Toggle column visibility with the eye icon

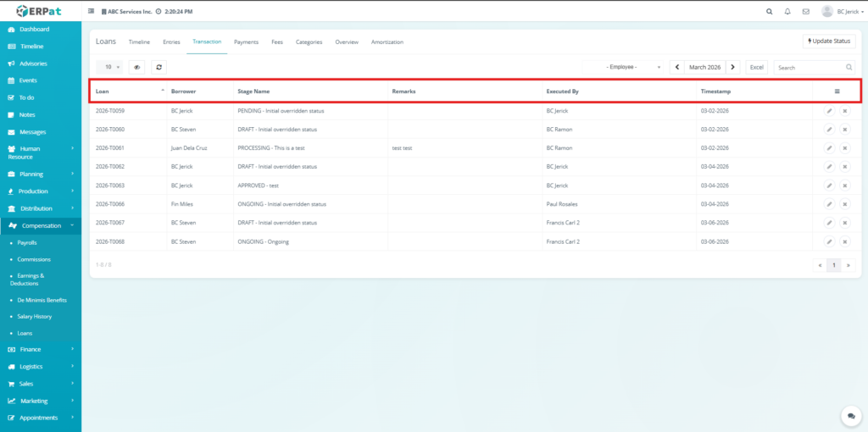[x=137, y=67]
